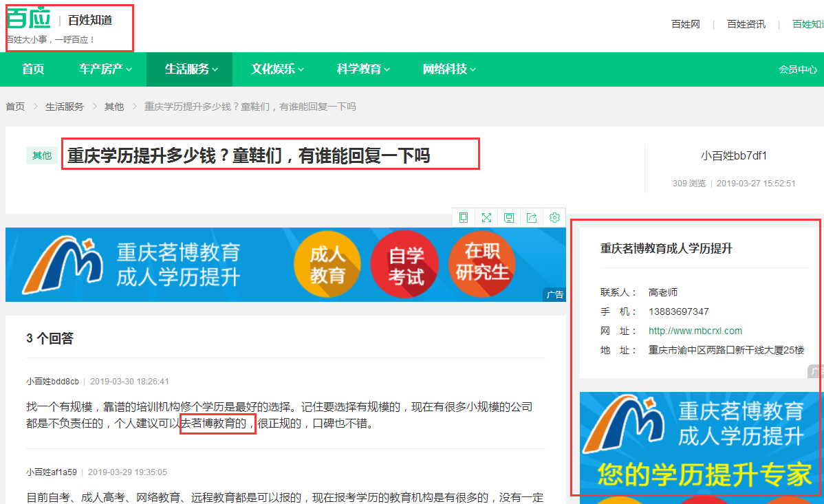This screenshot has width=824, height=504.
Task: Expand the 科学教育 dropdown menu
Action: [x=363, y=69]
